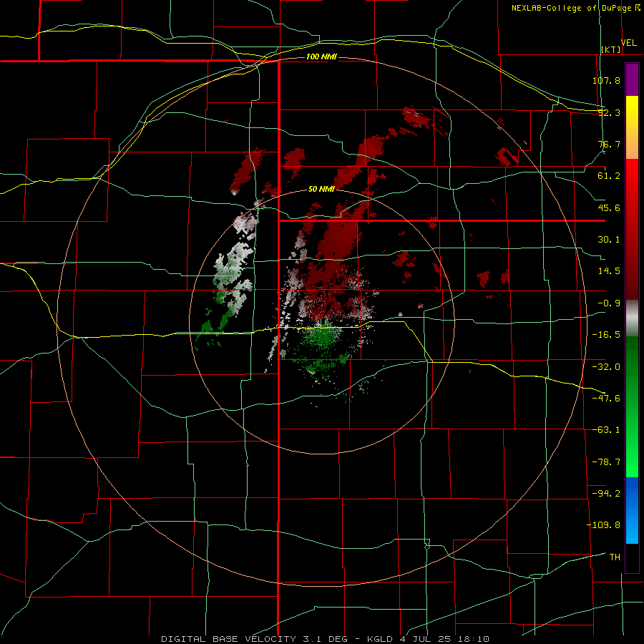Click the "4 JUL 25 18:10" timestamp

pyautogui.click(x=444, y=639)
